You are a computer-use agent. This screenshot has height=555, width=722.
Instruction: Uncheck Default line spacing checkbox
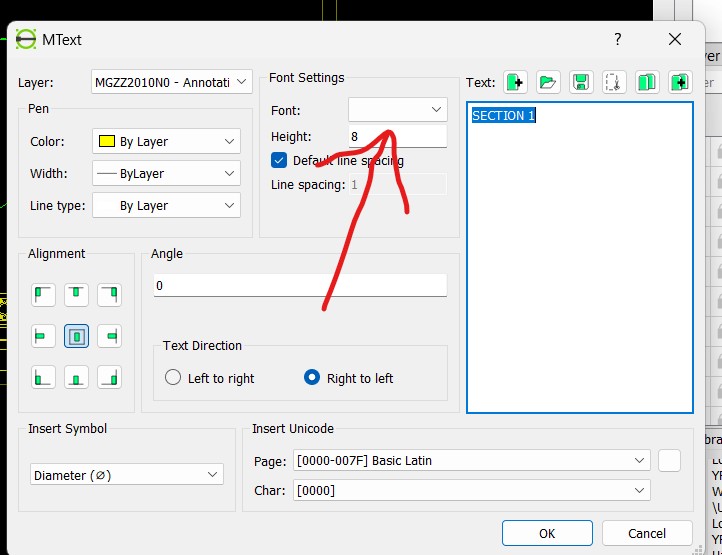279,160
